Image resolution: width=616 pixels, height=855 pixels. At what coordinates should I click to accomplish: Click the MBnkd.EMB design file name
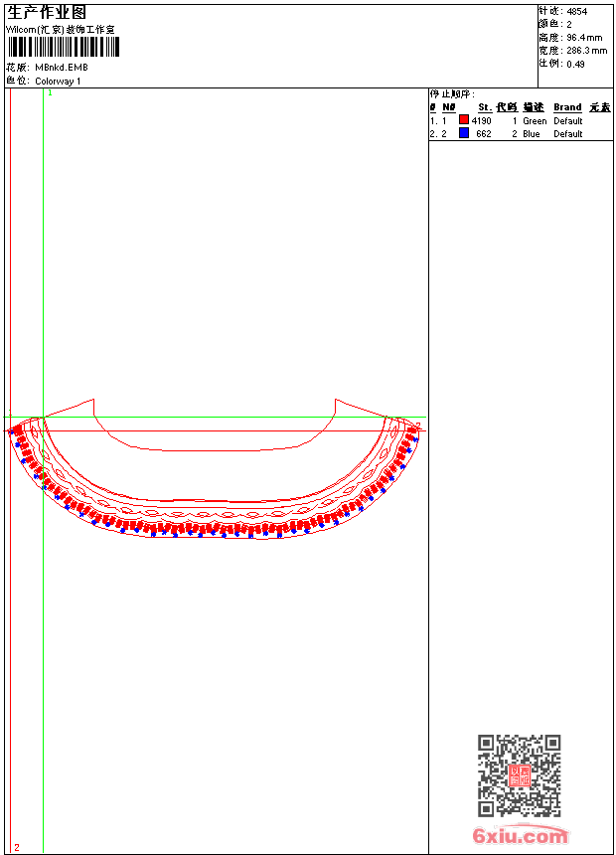click(x=62, y=68)
